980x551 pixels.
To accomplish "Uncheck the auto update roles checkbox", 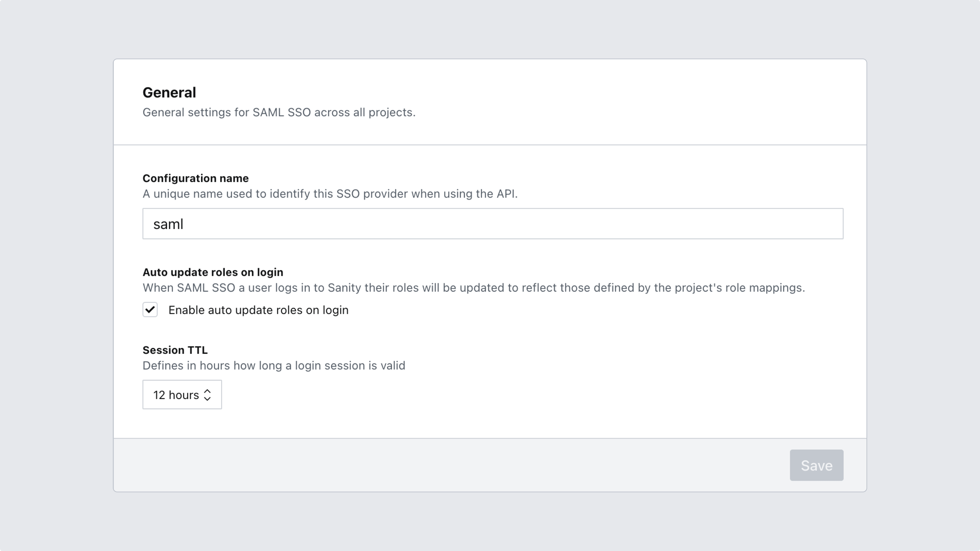I will pyautogui.click(x=150, y=310).
